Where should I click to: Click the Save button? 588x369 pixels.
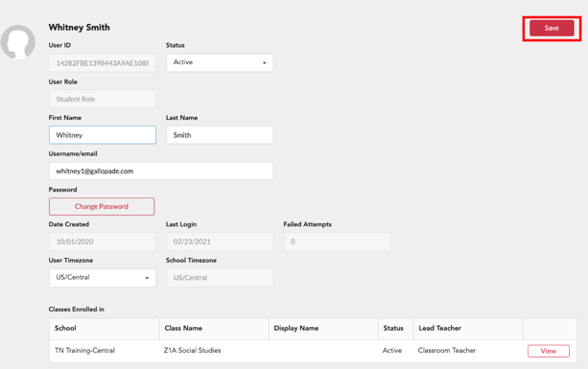552,28
